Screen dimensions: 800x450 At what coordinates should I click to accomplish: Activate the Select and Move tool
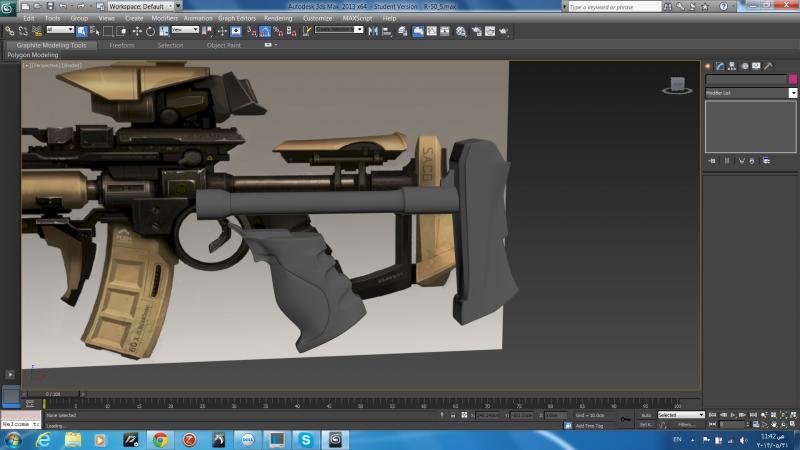pos(137,31)
